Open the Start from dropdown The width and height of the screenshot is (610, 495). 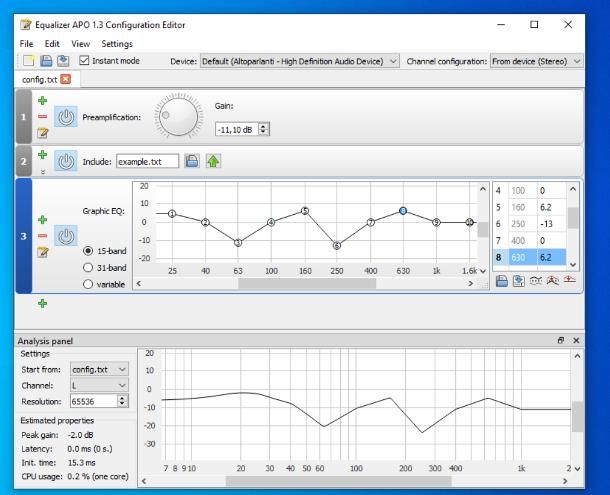click(99, 369)
